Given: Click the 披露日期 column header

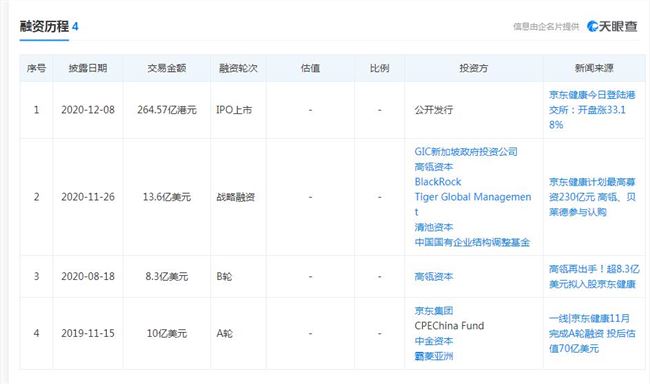Looking at the screenshot, I should [88, 68].
